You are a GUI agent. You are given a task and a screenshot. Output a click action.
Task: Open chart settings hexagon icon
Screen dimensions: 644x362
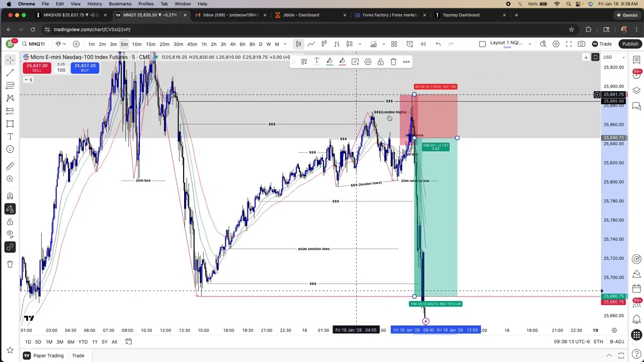pyautogui.click(x=556, y=44)
